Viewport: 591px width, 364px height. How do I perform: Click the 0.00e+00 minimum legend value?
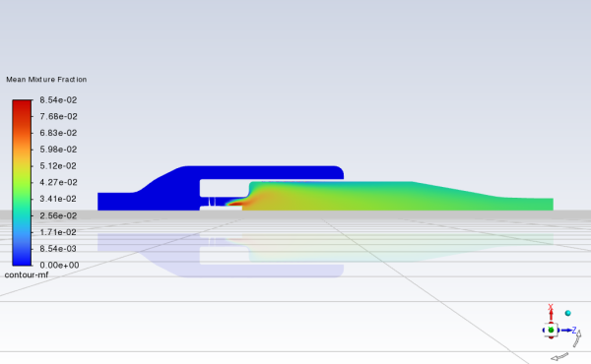(x=59, y=265)
